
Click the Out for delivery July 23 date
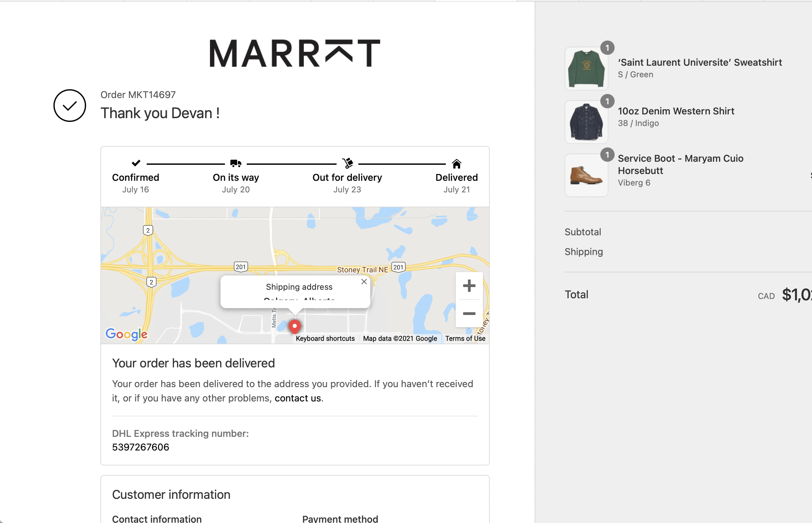347,190
